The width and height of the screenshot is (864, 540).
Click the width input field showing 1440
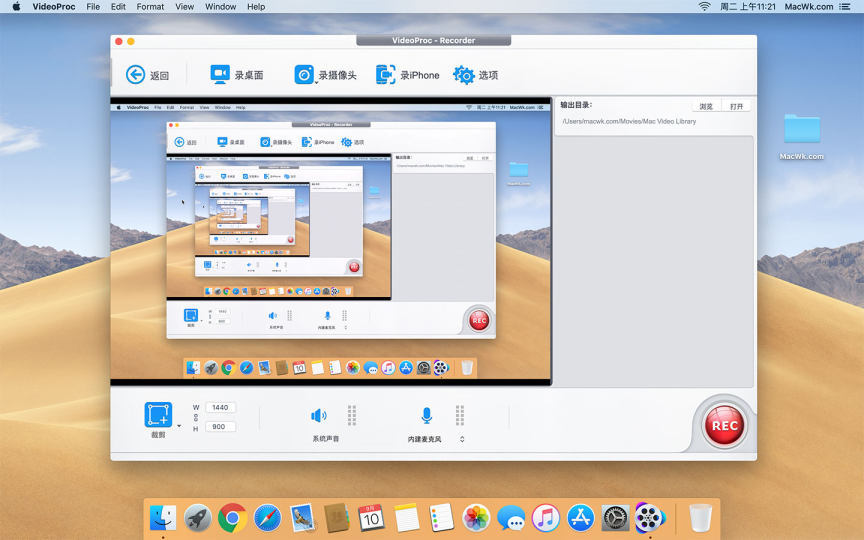[221, 408]
